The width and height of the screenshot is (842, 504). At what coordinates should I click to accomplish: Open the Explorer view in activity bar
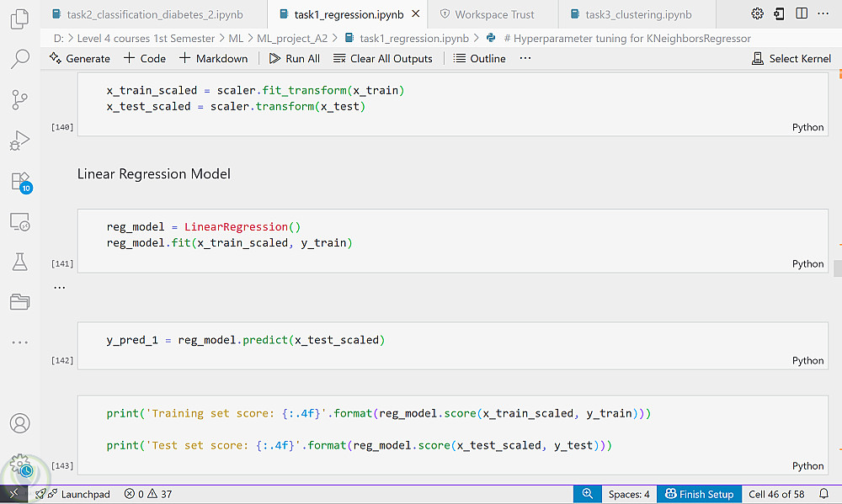click(x=20, y=19)
